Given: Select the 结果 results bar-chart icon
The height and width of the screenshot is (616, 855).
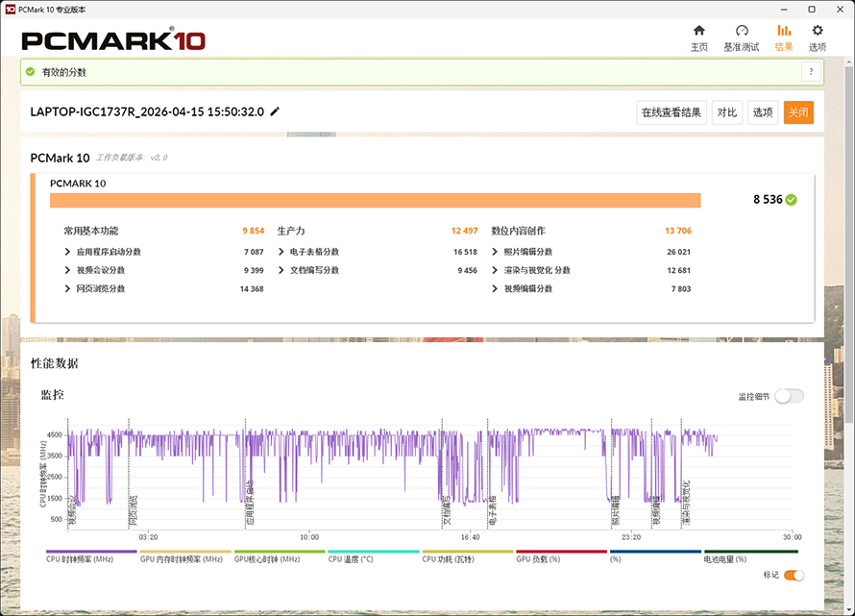Looking at the screenshot, I should coord(784,31).
